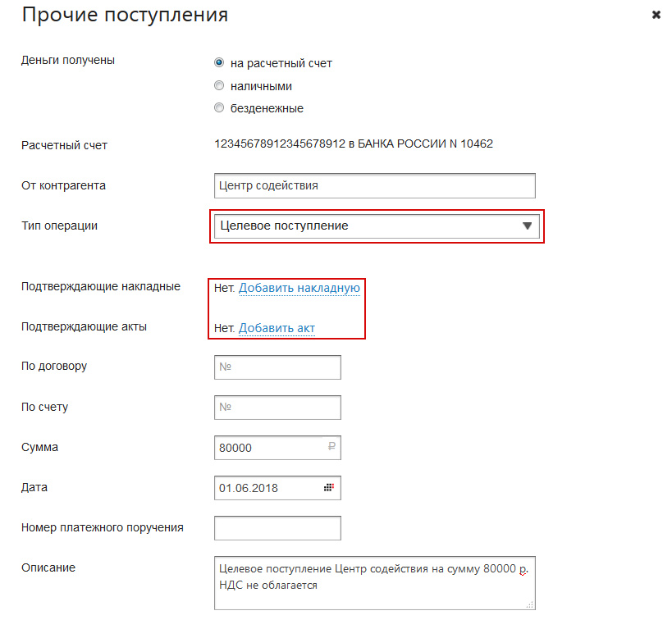
Task: Click the 'Добавить накладную' link
Action: (299, 288)
